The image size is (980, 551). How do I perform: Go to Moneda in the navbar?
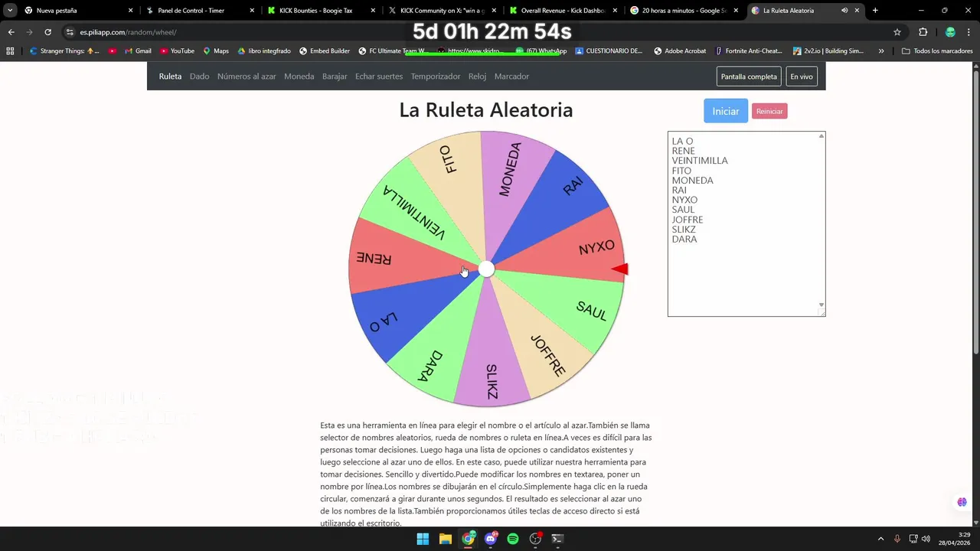299,77
